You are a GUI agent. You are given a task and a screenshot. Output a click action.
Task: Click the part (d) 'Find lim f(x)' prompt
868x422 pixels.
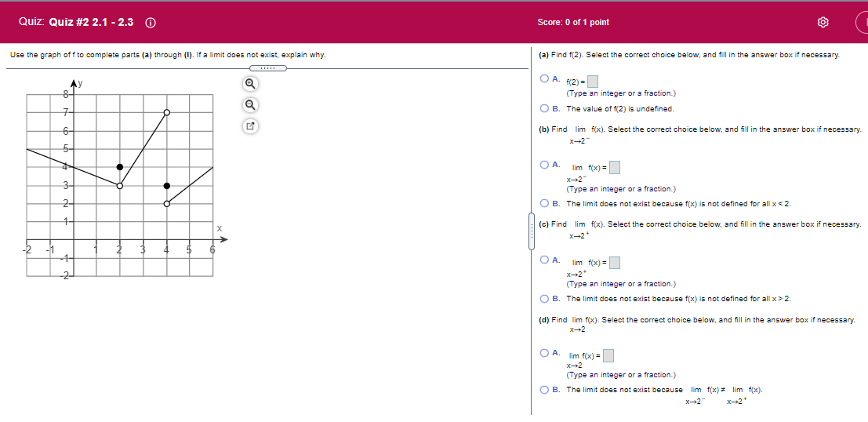pyautogui.click(x=696, y=323)
